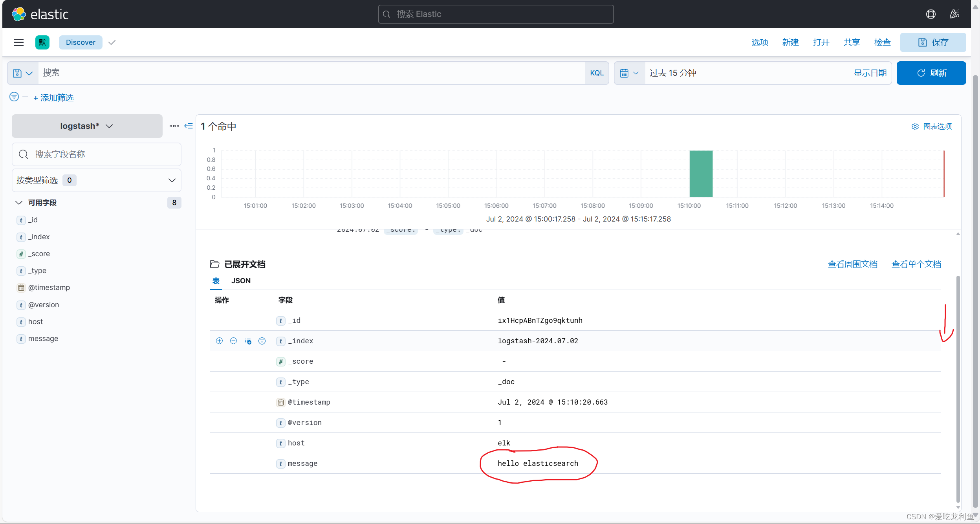The height and width of the screenshot is (524, 980).
Task: Expand the filter by type dropdown
Action: pyautogui.click(x=96, y=180)
